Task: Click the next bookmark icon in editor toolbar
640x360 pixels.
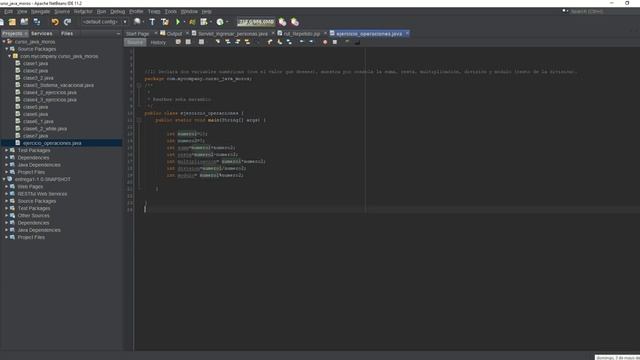Action: coord(280,42)
